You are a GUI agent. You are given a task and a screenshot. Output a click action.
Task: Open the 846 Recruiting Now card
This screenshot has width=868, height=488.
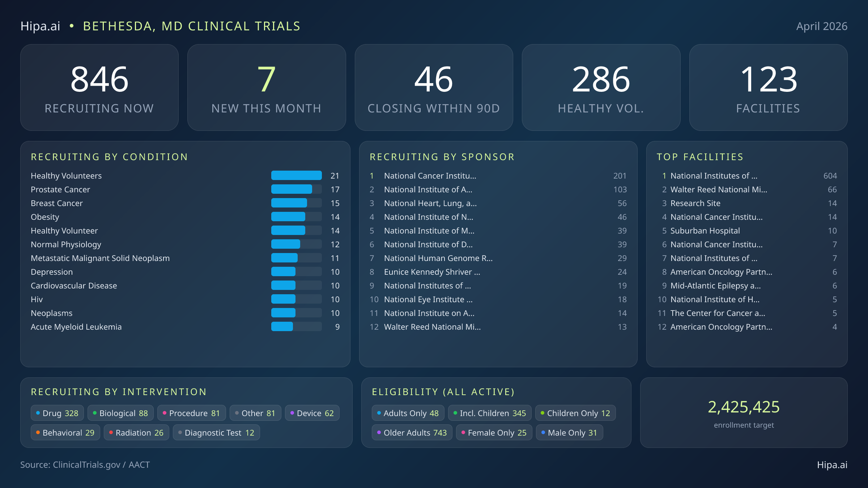pyautogui.click(x=99, y=87)
